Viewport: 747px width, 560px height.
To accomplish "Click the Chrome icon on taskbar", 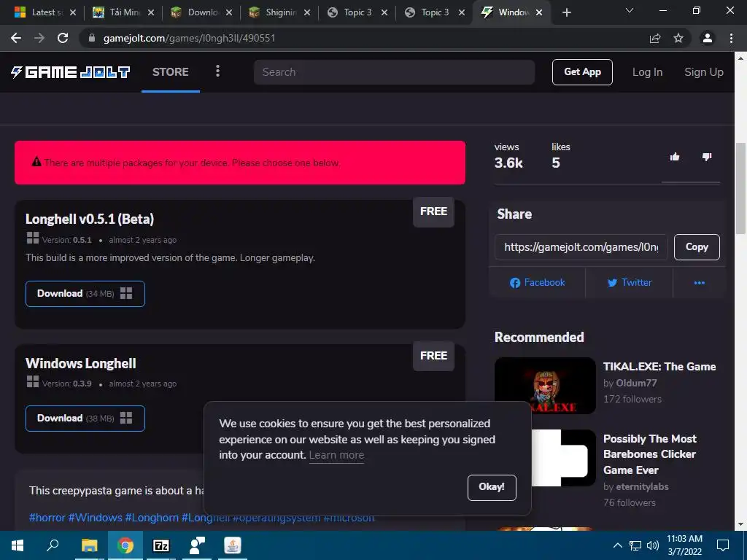I will pyautogui.click(x=125, y=545).
